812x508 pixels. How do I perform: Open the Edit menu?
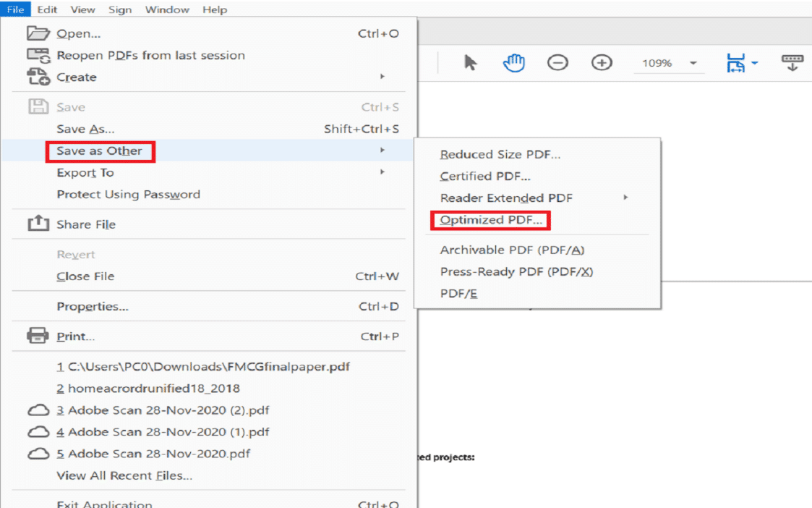(48, 10)
